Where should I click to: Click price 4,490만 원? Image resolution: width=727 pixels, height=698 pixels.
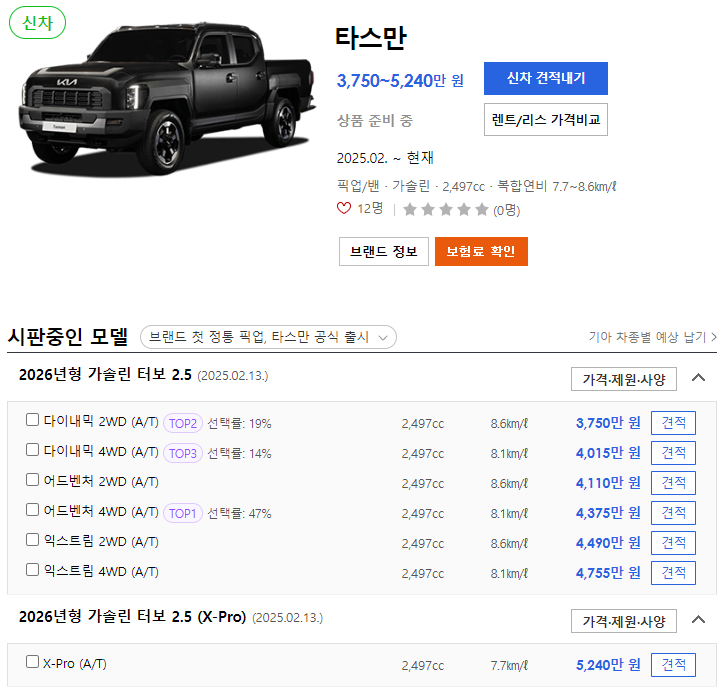pyautogui.click(x=608, y=543)
